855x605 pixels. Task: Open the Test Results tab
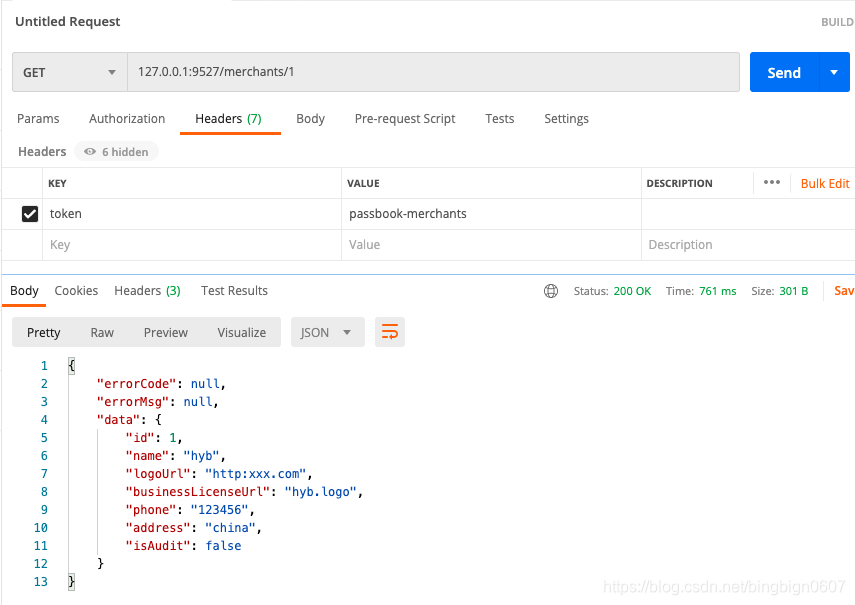(x=234, y=291)
